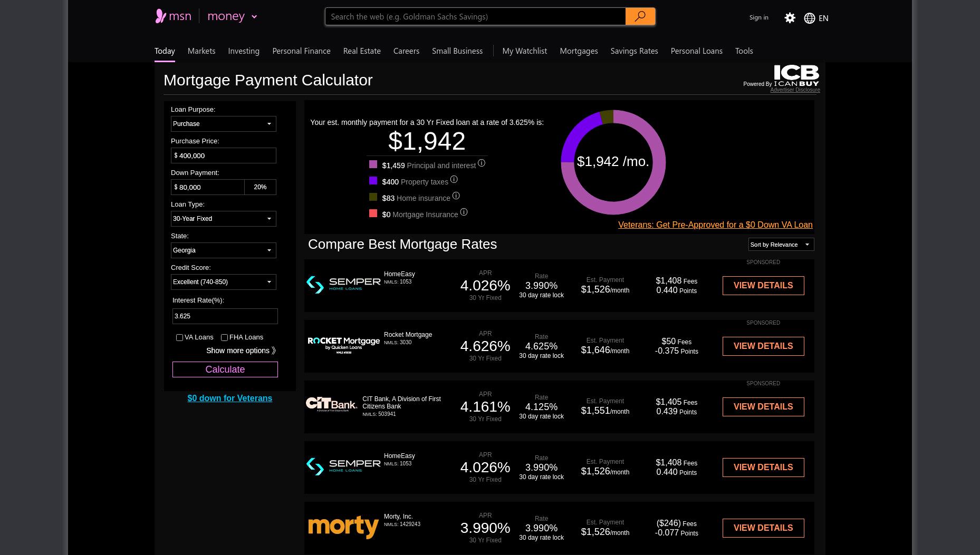Open settings gear icon
This screenshot has height=555, width=980.
click(x=790, y=18)
